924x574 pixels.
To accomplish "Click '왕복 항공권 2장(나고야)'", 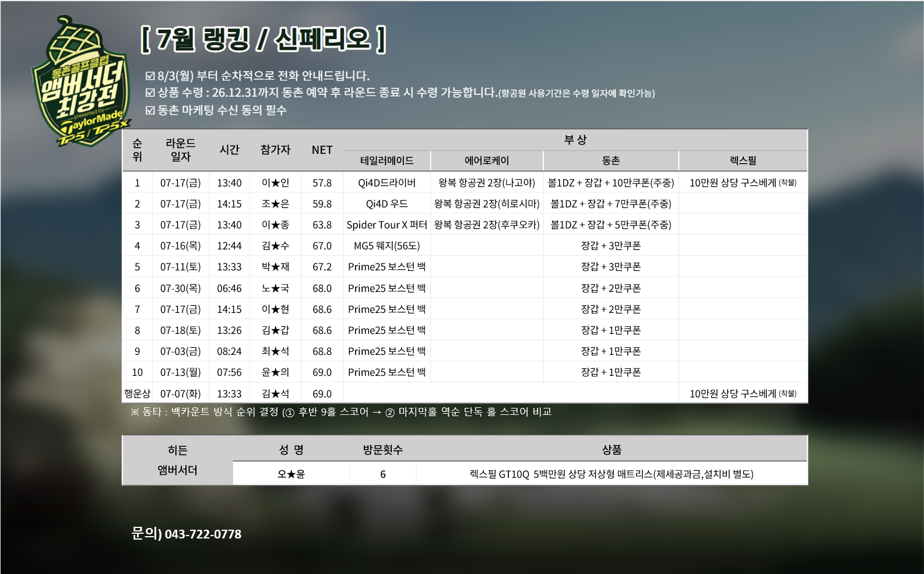I will (x=487, y=183).
